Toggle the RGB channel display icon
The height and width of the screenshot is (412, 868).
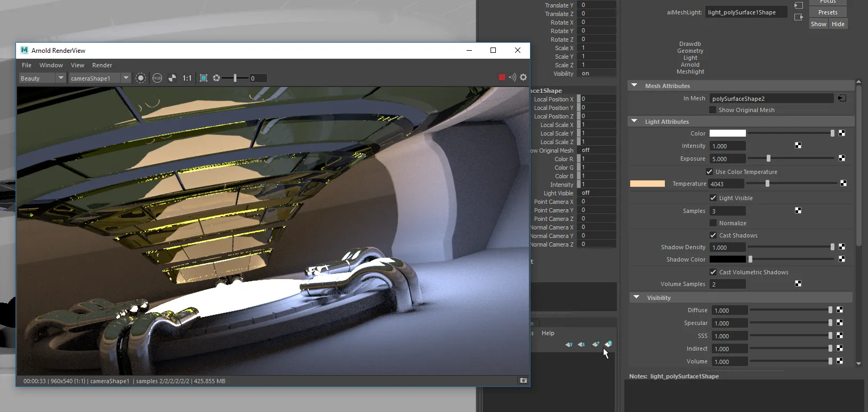(157, 78)
